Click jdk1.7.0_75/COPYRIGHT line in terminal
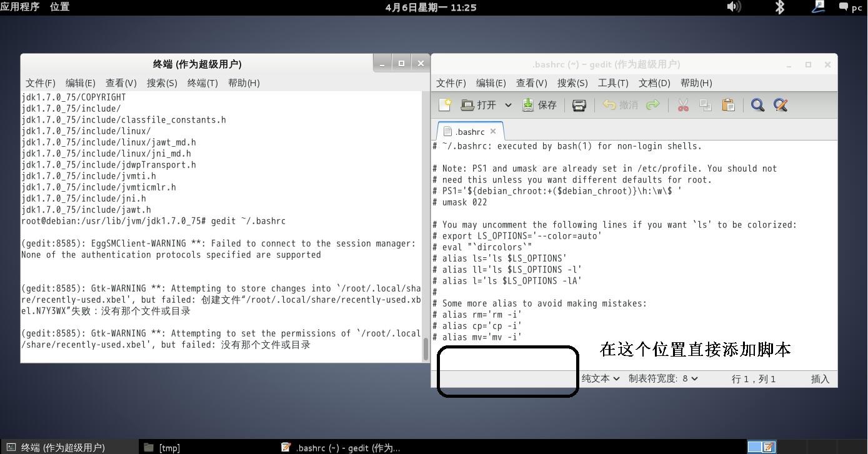 click(74, 97)
